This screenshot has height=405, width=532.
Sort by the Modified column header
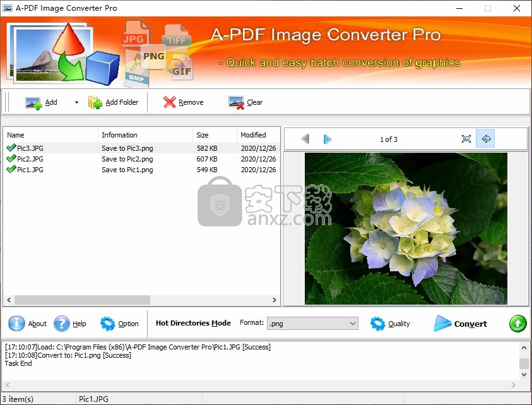click(258, 135)
